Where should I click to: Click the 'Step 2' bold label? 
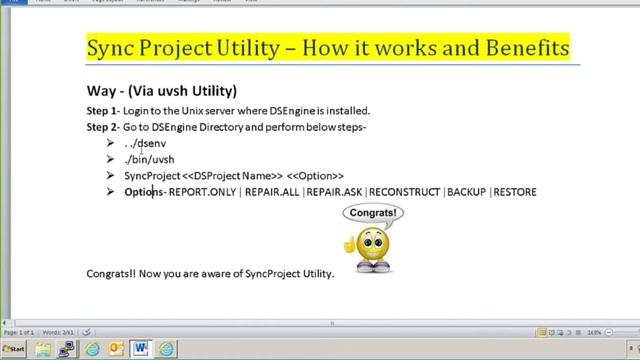[x=101, y=127]
